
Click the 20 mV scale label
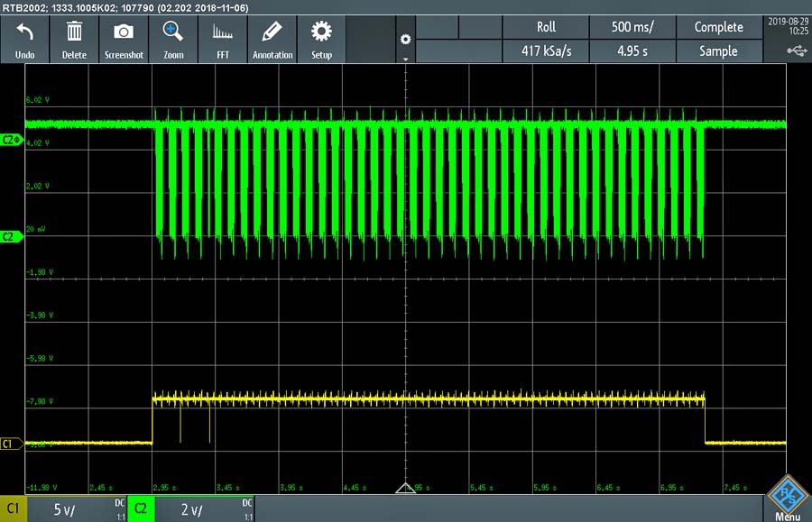coord(36,229)
